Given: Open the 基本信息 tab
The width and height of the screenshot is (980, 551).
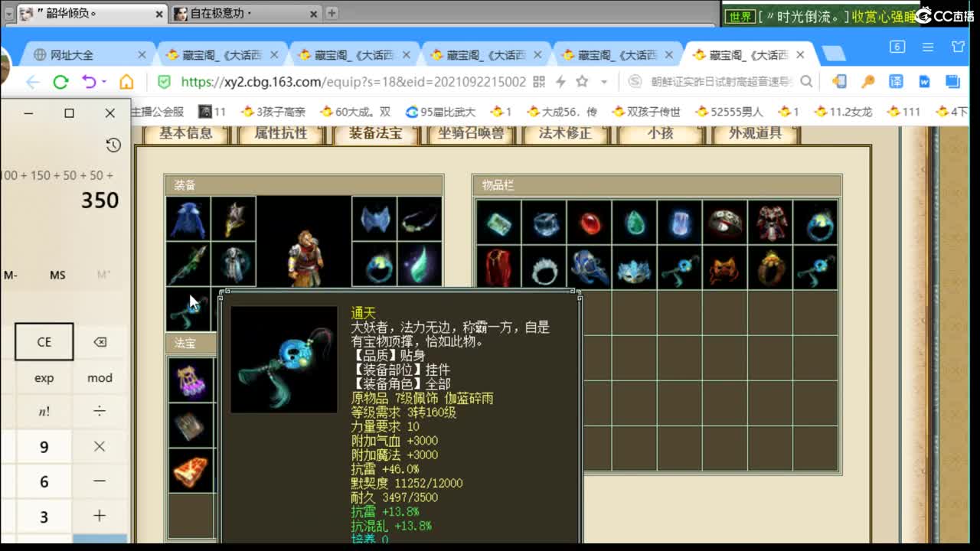Looking at the screenshot, I should (x=186, y=133).
